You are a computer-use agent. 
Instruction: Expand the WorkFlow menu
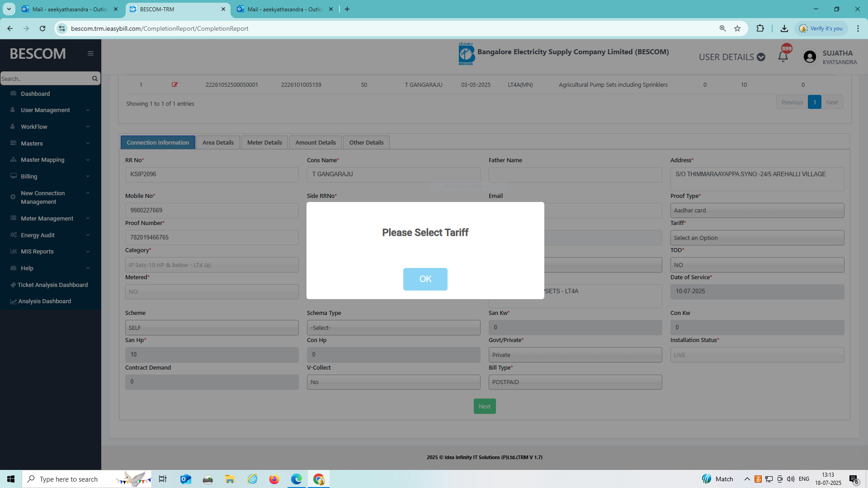point(50,127)
